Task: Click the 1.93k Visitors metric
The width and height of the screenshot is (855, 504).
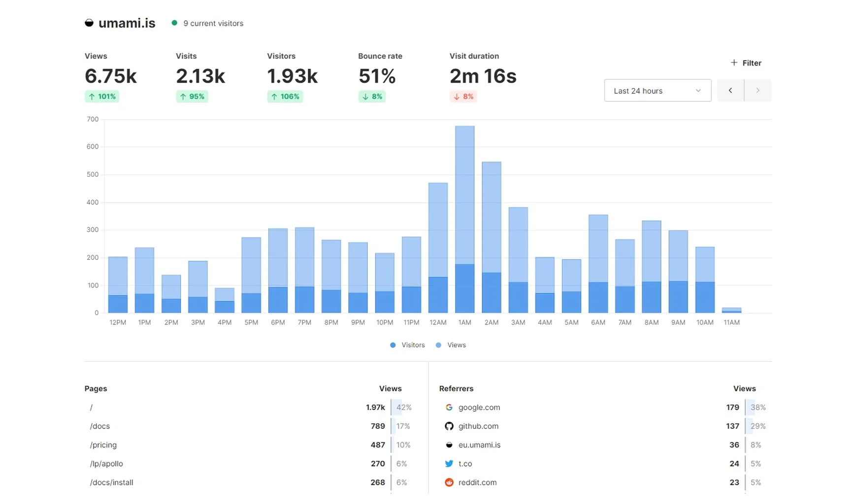Action: point(293,76)
